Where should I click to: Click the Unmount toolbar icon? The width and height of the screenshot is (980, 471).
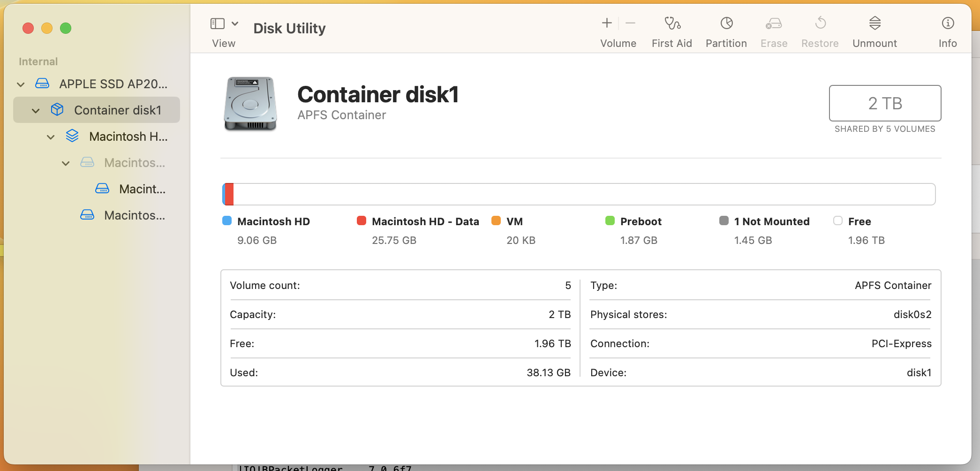tap(874, 23)
